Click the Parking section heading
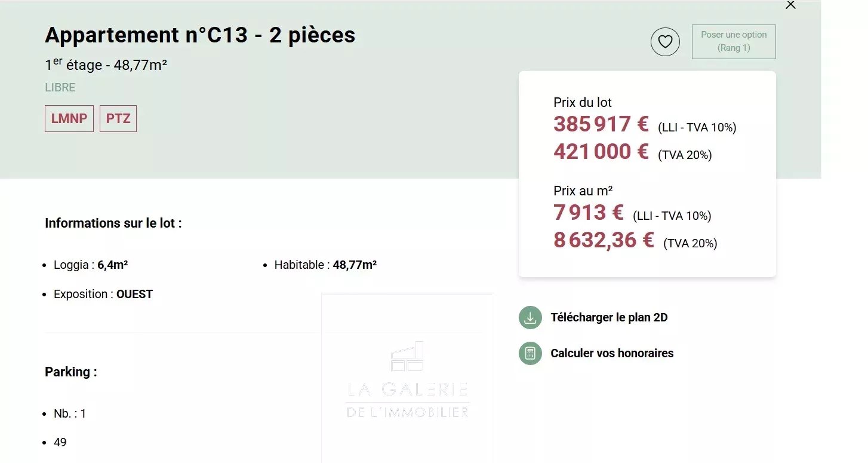 [71, 372]
